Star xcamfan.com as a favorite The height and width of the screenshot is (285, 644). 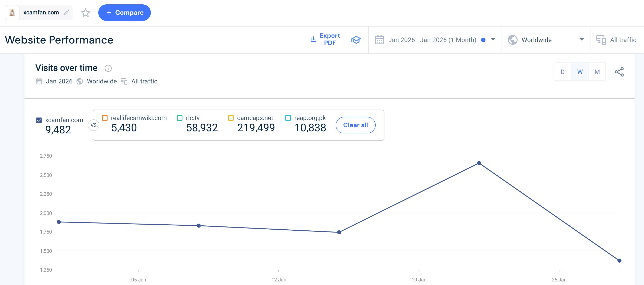pyautogui.click(x=86, y=13)
